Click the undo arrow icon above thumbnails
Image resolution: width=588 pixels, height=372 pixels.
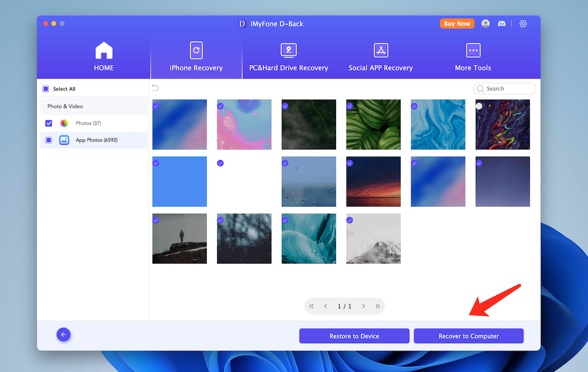[x=155, y=88]
